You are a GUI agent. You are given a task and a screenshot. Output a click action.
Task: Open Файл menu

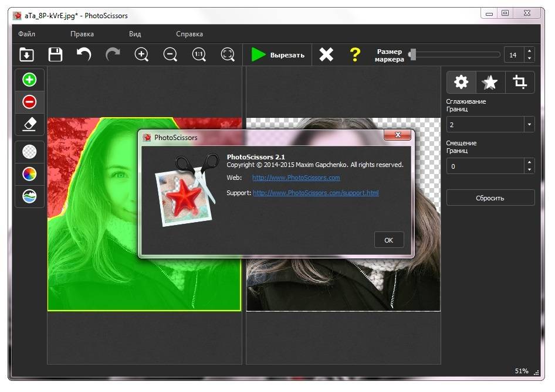26,34
